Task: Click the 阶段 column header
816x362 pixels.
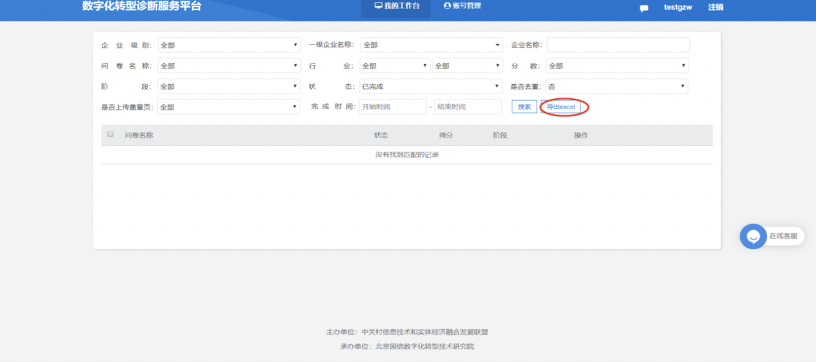Action: coord(500,135)
